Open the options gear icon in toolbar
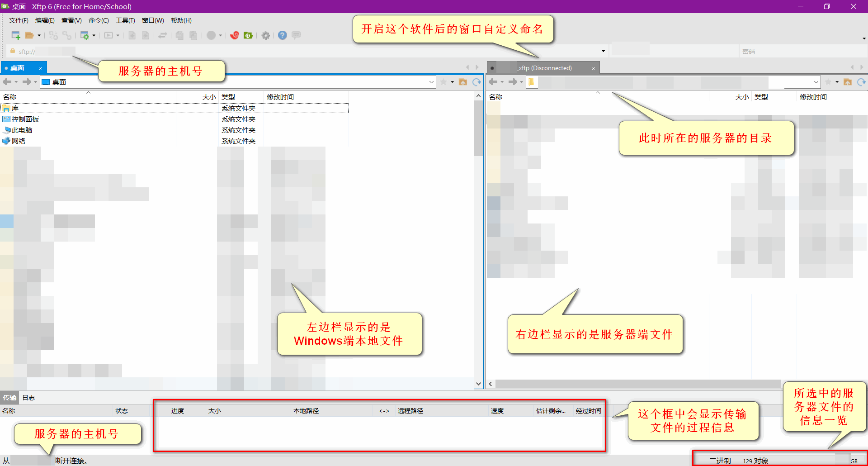Screen dimensions: 868x466 (x=266, y=35)
